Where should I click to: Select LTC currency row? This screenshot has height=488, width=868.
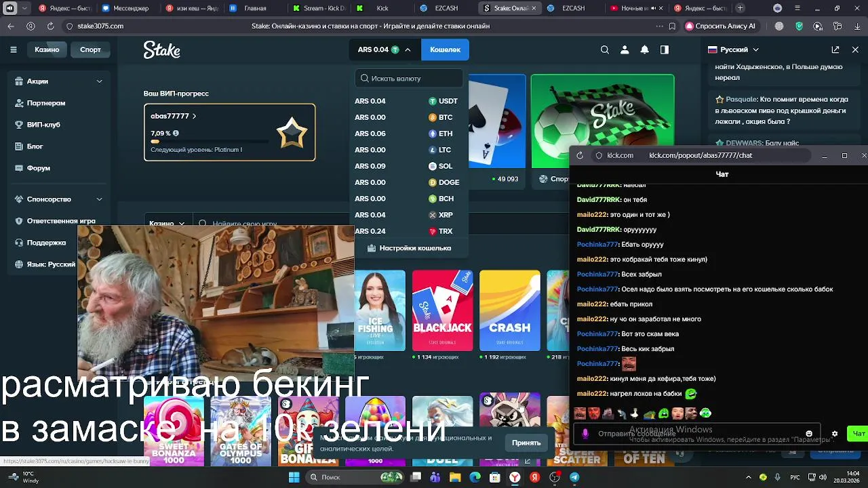pyautogui.click(x=409, y=150)
